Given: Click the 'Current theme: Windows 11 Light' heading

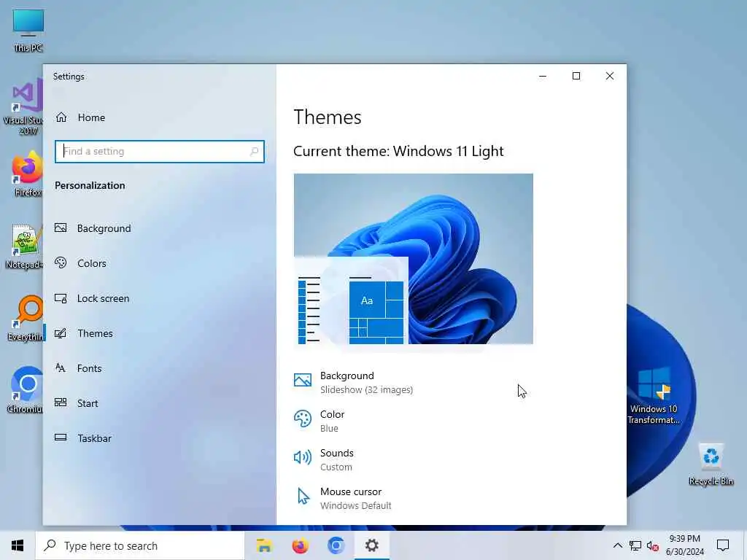Looking at the screenshot, I should [x=398, y=151].
